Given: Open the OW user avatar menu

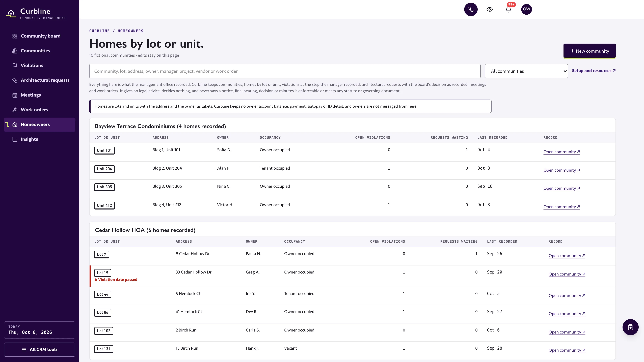Looking at the screenshot, I should pyautogui.click(x=526, y=9).
